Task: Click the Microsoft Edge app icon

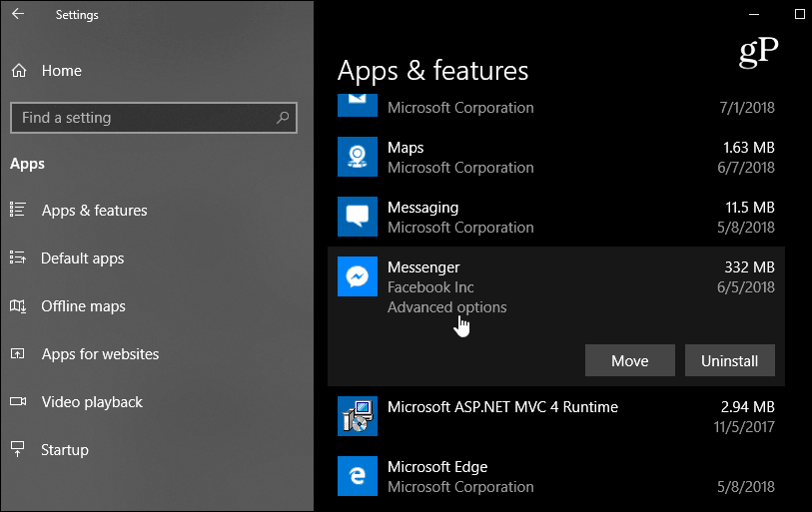Action: tap(358, 476)
